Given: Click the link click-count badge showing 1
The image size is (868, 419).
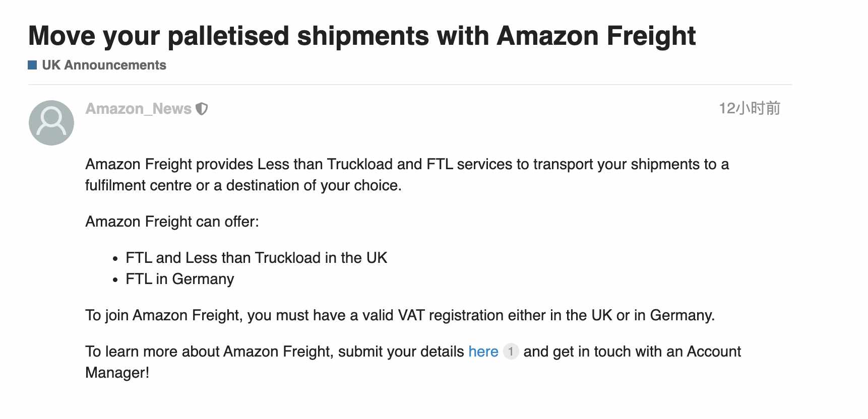Looking at the screenshot, I should 511,352.
